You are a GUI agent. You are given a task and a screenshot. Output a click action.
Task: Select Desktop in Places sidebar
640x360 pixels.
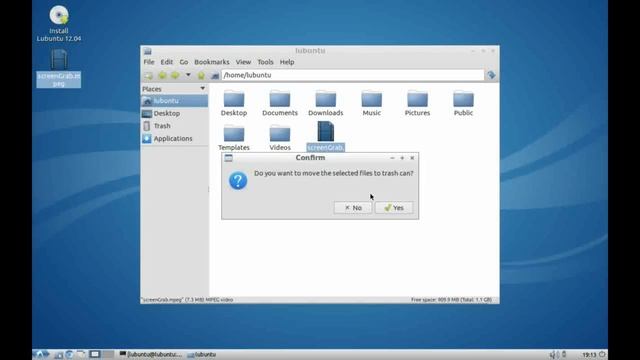coord(174,113)
